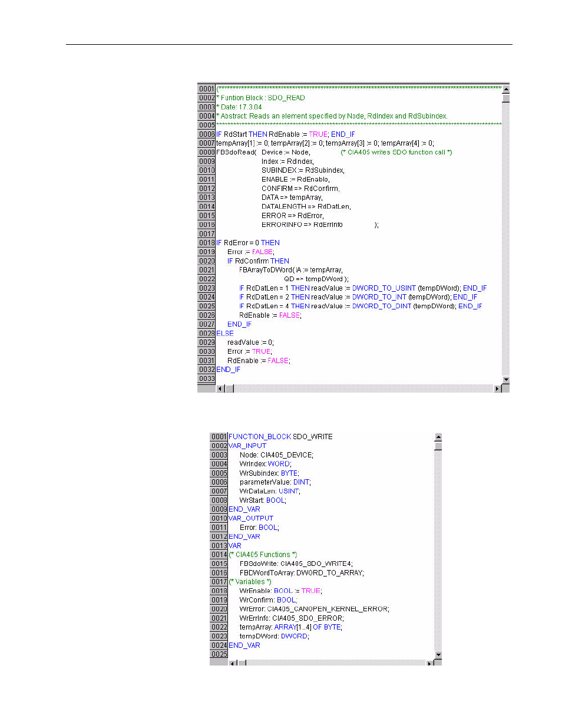Click 'ERRORINFO => RdErrInfo' parameter line

coord(302,225)
